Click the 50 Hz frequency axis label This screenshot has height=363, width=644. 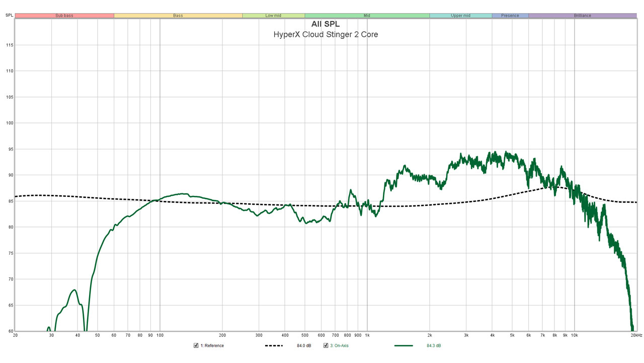[x=98, y=335]
